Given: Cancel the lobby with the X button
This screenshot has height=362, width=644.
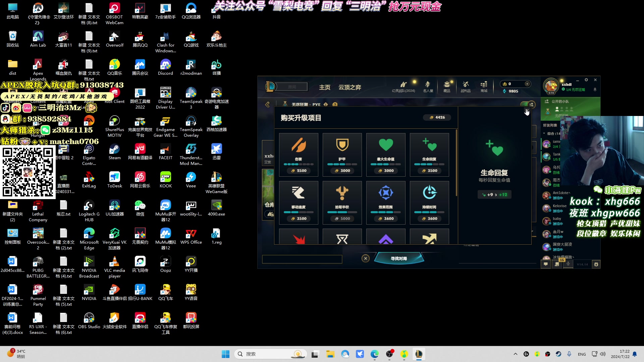Looking at the screenshot, I should [366, 258].
